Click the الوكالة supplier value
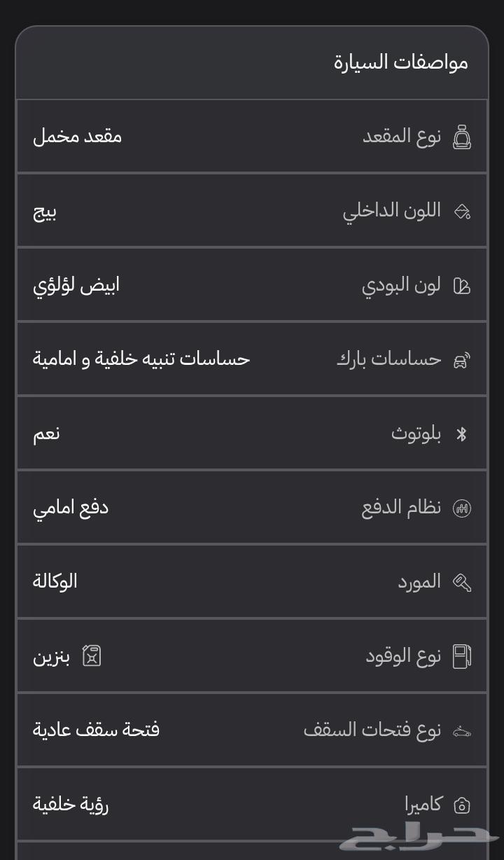 [55, 581]
